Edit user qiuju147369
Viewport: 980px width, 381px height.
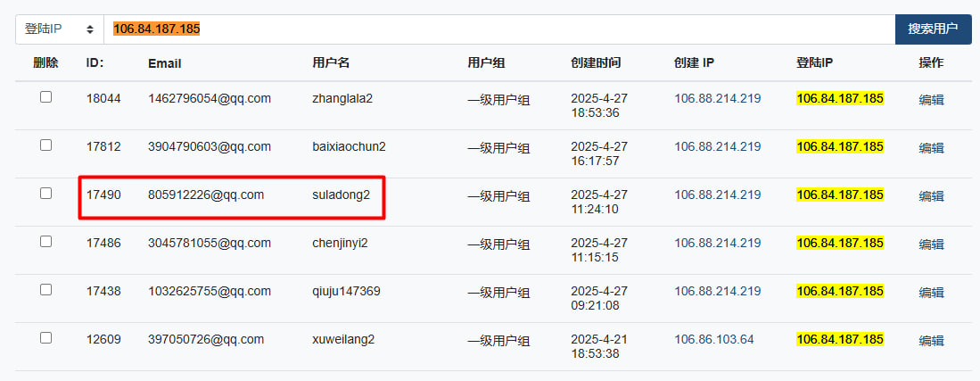[931, 293]
